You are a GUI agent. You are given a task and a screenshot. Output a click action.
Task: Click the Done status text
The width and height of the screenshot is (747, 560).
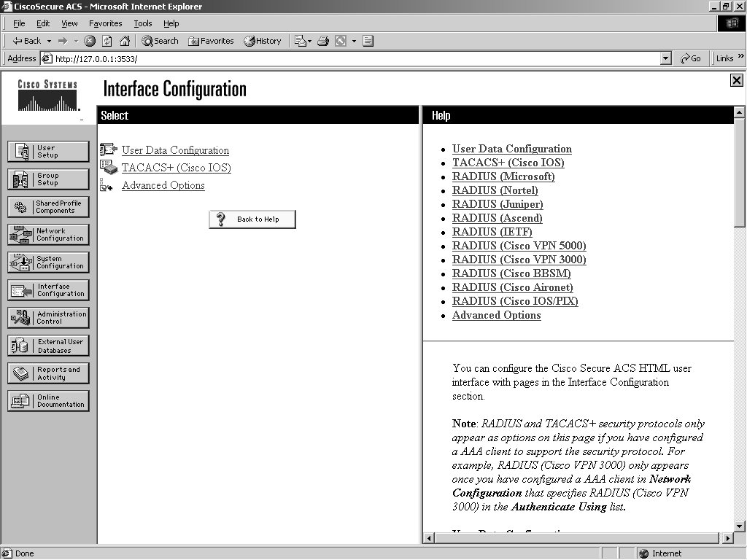(x=24, y=553)
